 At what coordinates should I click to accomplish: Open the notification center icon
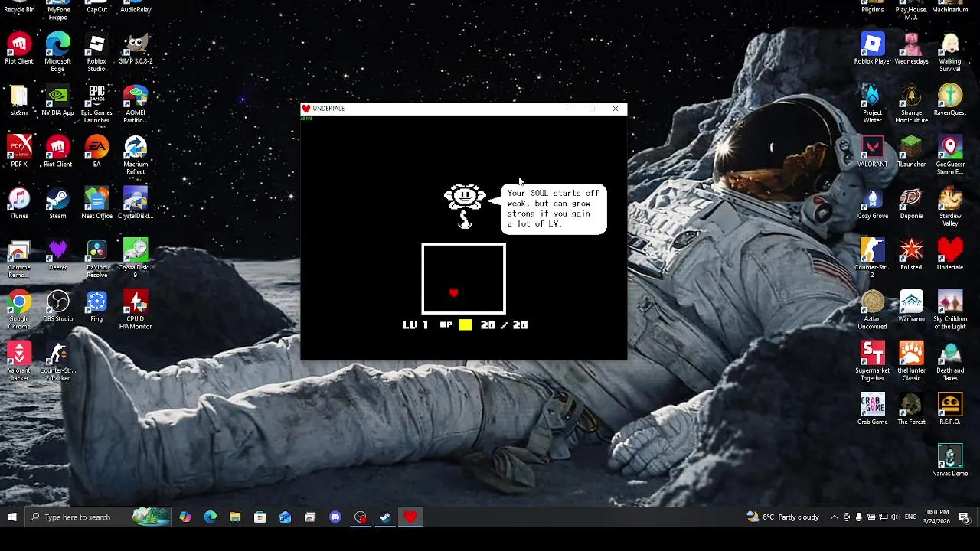[964, 517]
